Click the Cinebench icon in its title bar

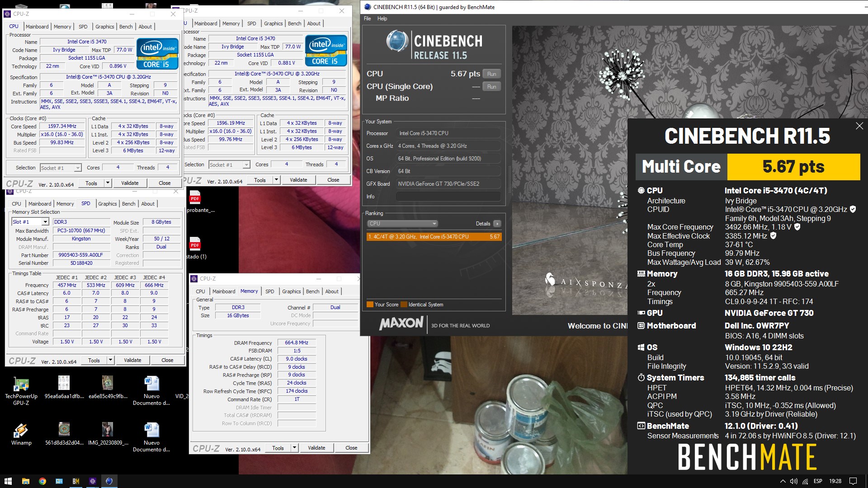[x=368, y=7]
